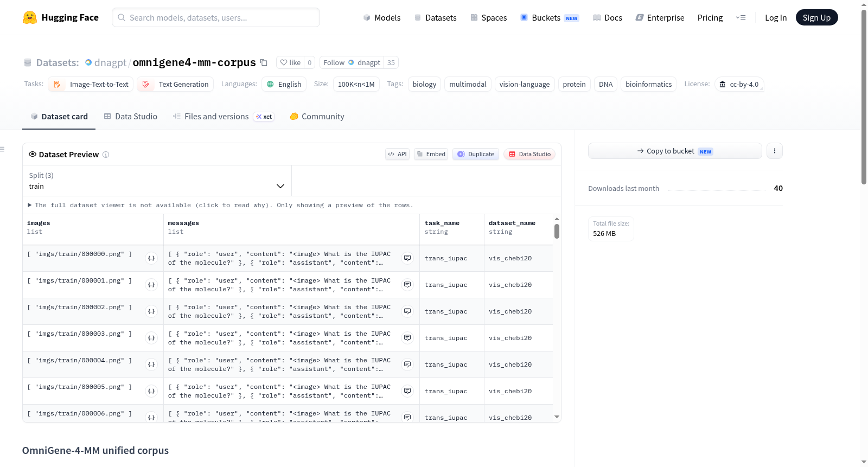Switch to the Data Studio tab
The height and width of the screenshot is (467, 868).
131,117
